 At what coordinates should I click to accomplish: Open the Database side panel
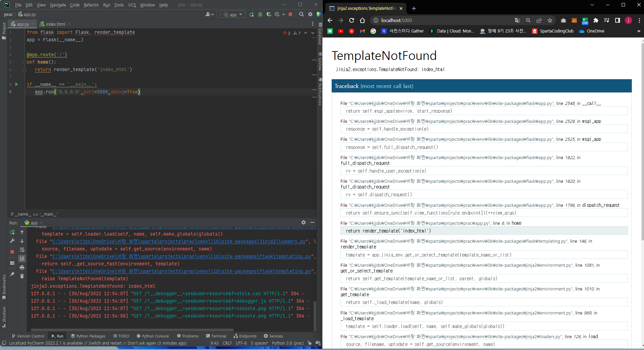(320, 34)
